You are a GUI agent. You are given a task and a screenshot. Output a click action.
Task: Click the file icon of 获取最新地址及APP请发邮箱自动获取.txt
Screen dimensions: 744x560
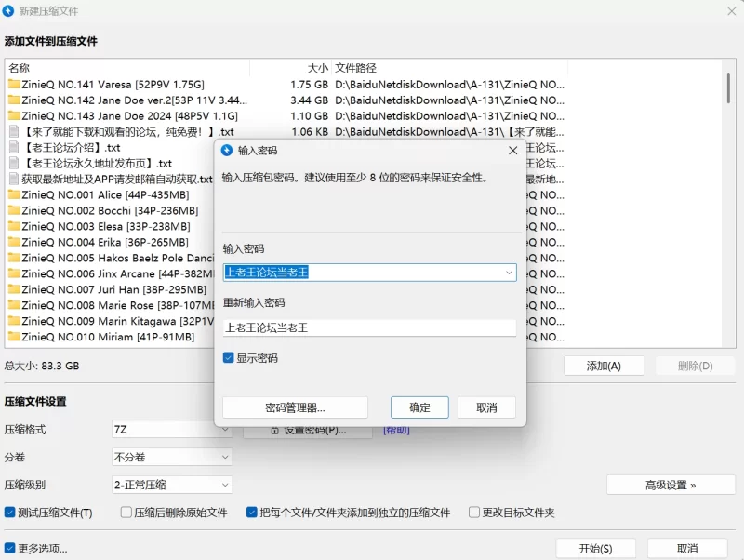[x=14, y=179]
